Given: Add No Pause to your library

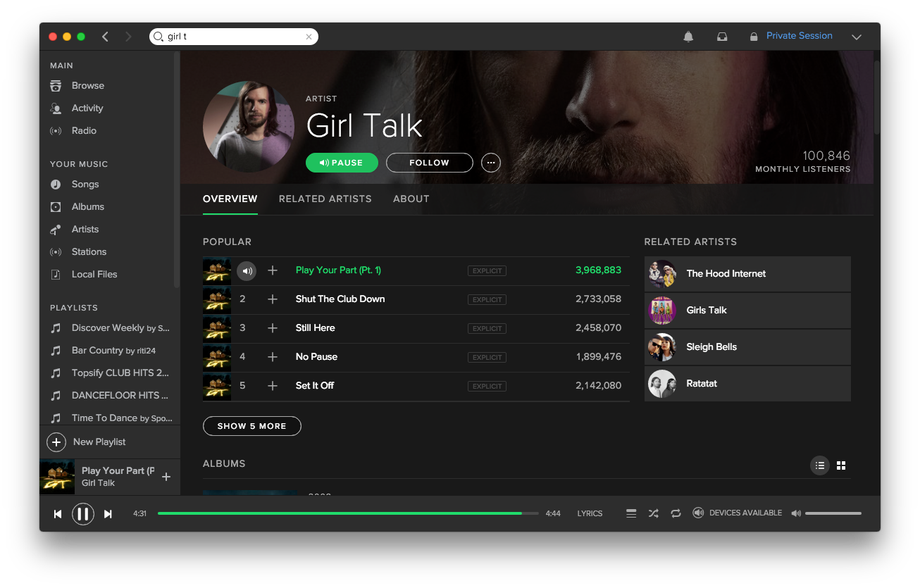Looking at the screenshot, I should click(x=273, y=358).
